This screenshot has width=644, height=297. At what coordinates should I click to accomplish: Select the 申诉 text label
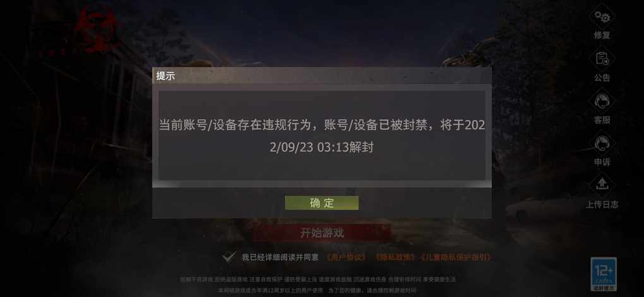pos(602,162)
